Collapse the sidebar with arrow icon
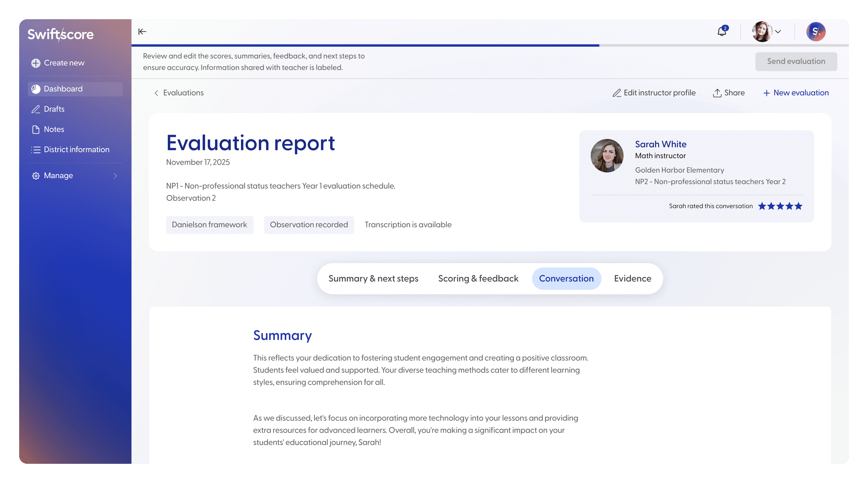 142,32
